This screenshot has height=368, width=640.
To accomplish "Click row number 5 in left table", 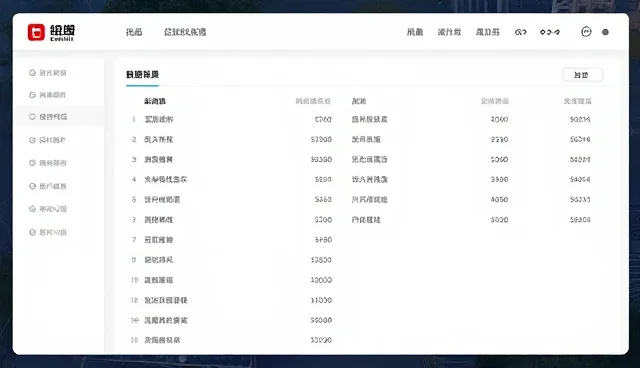I will [x=134, y=200].
